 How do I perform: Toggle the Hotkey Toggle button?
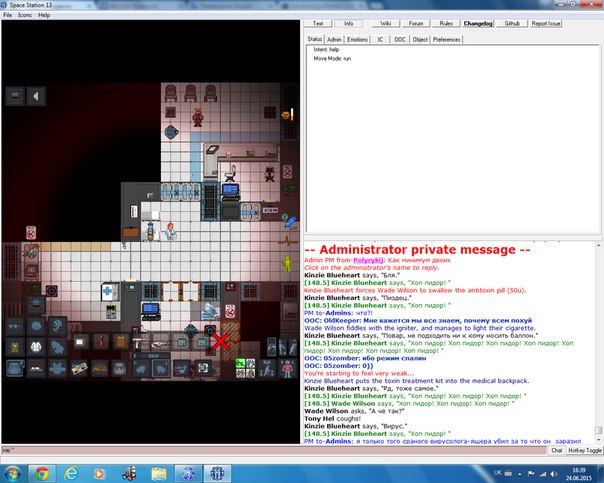[585, 450]
